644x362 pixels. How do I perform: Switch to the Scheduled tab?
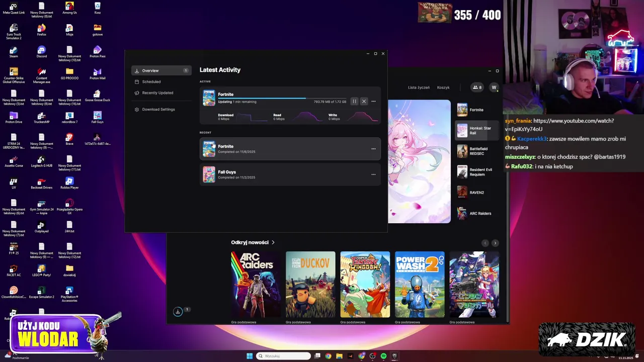click(151, 82)
